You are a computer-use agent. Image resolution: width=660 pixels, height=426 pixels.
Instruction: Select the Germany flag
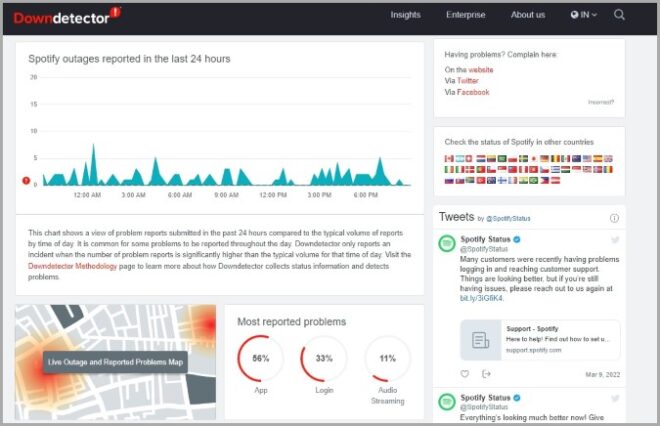tap(545, 159)
